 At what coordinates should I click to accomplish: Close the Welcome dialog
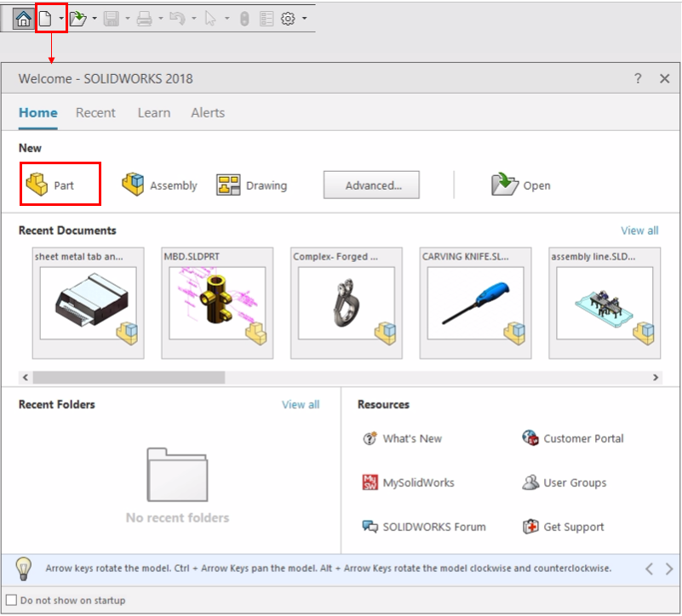point(665,78)
